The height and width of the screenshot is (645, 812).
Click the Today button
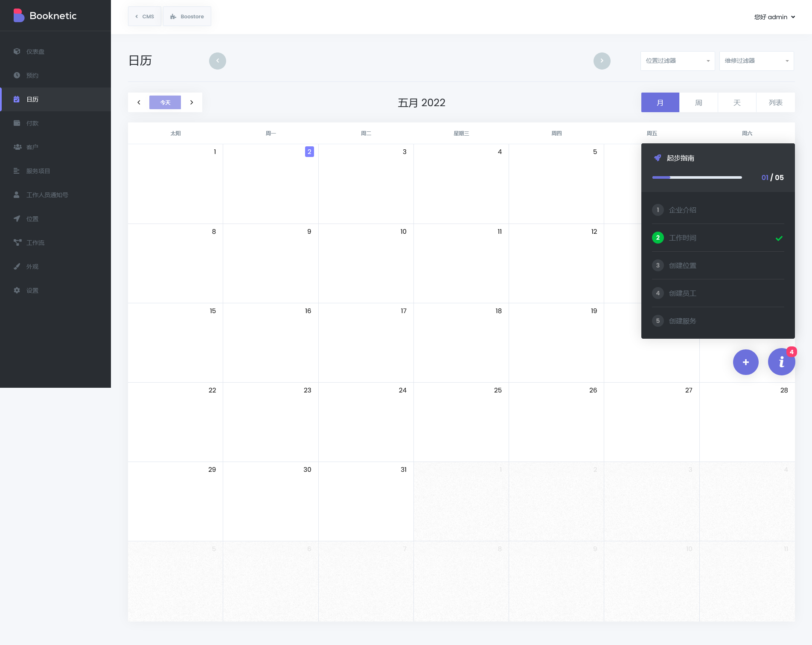pos(165,103)
